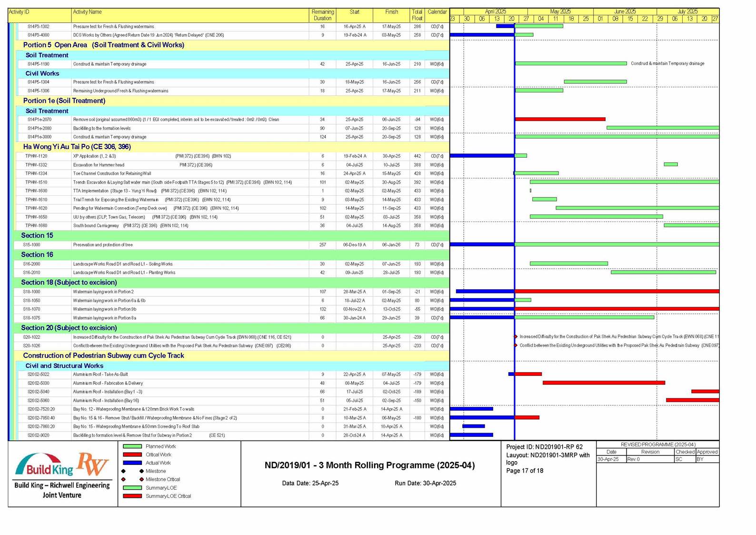This screenshot has height=535, width=756.
Task: Click activity ID S20S2-5040
Action: pyautogui.click(x=38, y=392)
